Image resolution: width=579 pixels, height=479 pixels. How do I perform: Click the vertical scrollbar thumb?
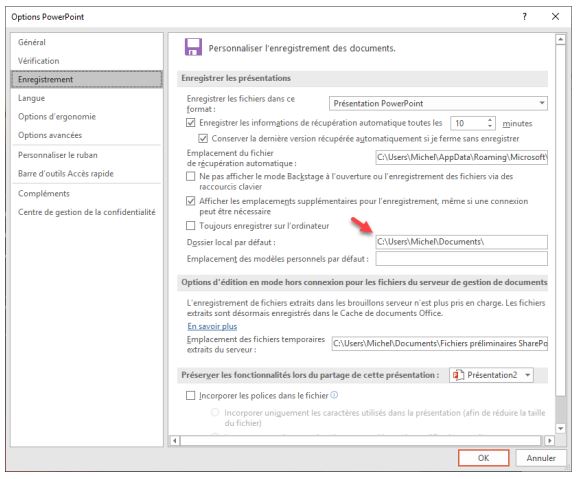point(561,220)
